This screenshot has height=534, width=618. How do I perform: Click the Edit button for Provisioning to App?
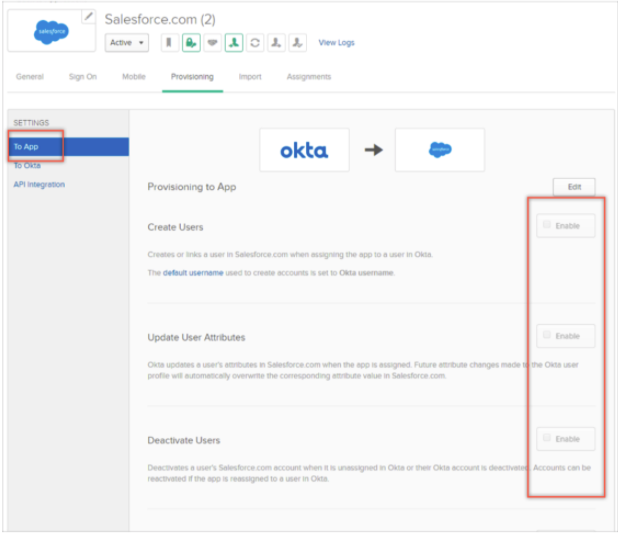click(574, 187)
